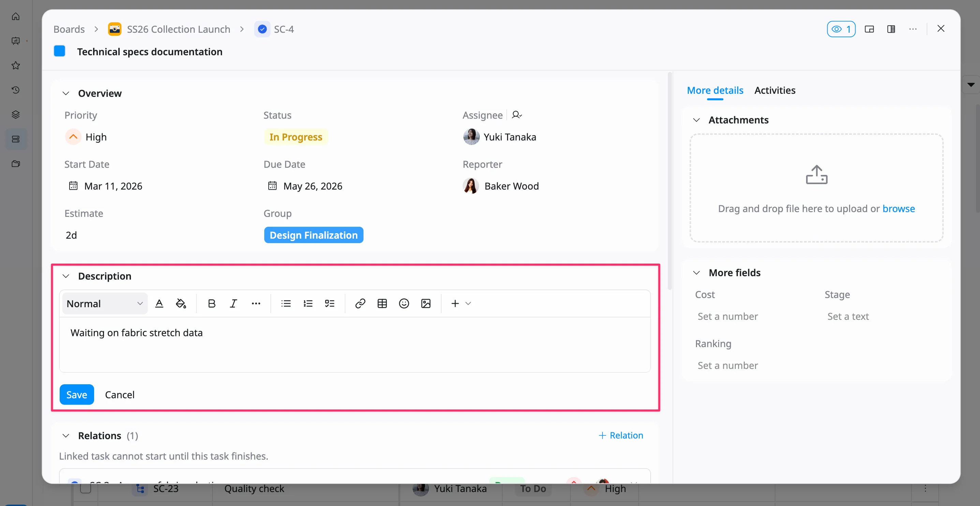This screenshot has height=506, width=980.
Task: Open the more options ellipsis menu
Action: point(913,29)
